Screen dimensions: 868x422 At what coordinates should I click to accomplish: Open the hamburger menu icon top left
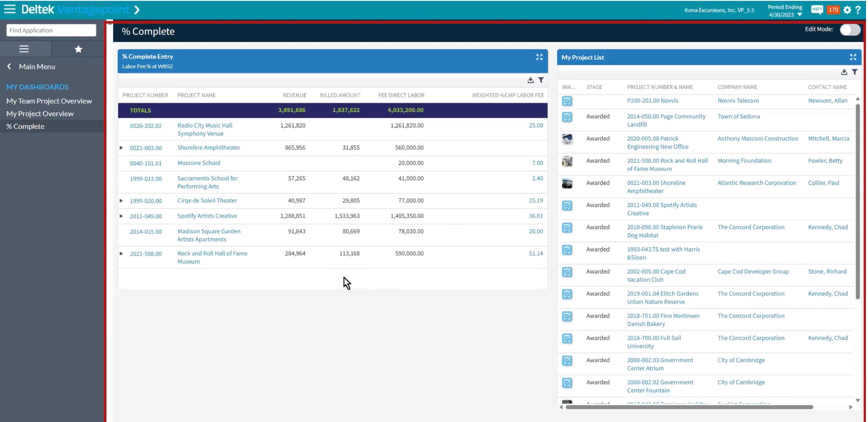(10, 9)
